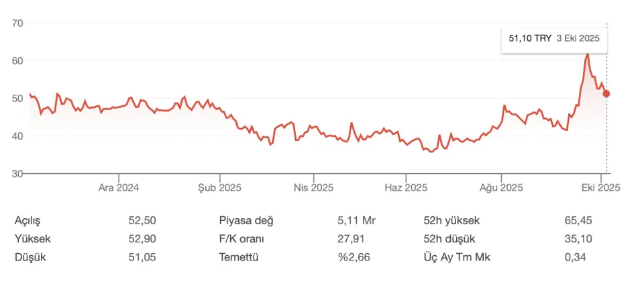Click the Piyasa değ label

tap(246, 220)
